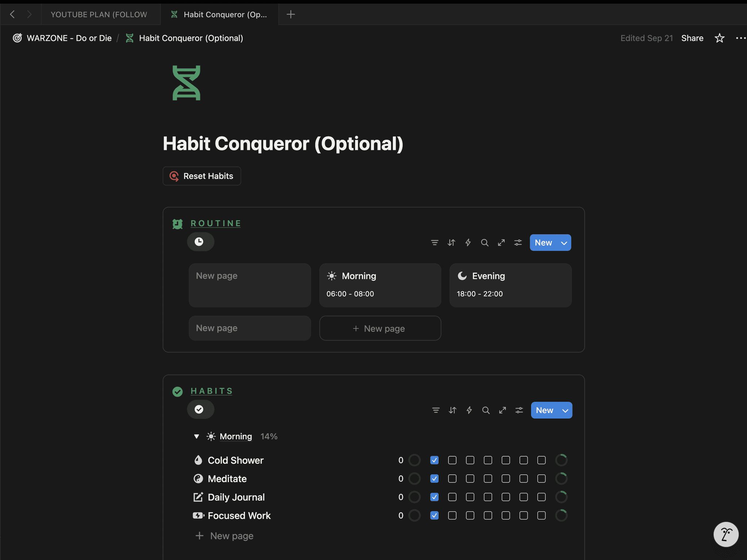Open the ROUTINE database link
Screen dimensions: 747x560
point(216,223)
